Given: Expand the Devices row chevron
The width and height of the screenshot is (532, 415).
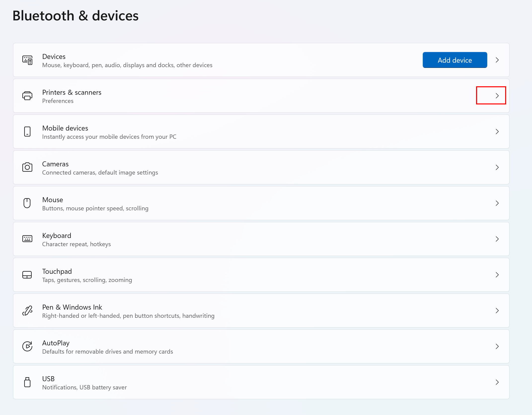Looking at the screenshot, I should coord(497,60).
